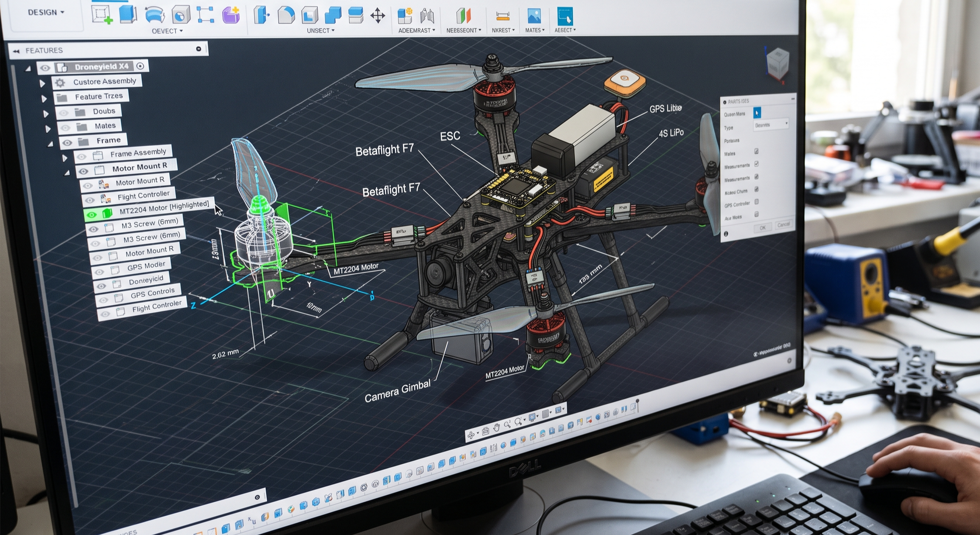Select the blue Select tool icon
The width and height of the screenshot is (980, 535).
point(565,16)
